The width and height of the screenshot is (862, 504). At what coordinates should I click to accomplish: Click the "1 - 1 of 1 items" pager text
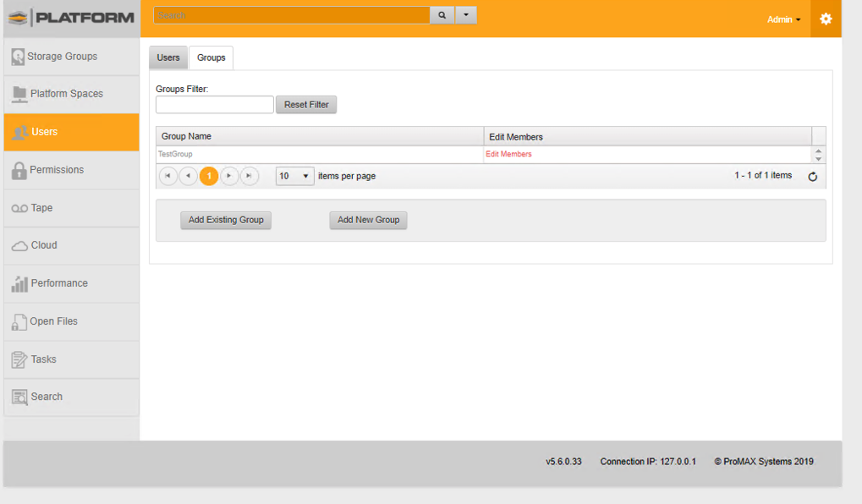(x=763, y=175)
